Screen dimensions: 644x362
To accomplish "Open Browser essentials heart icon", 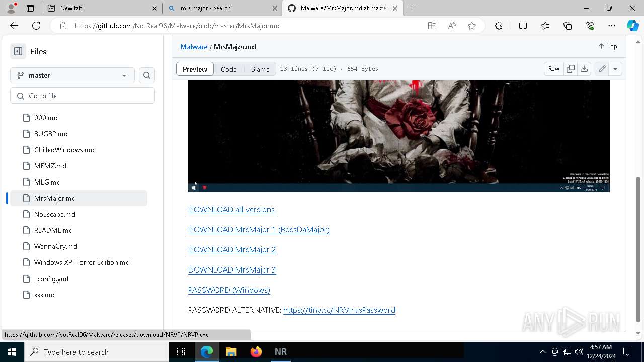I will [x=590, y=26].
